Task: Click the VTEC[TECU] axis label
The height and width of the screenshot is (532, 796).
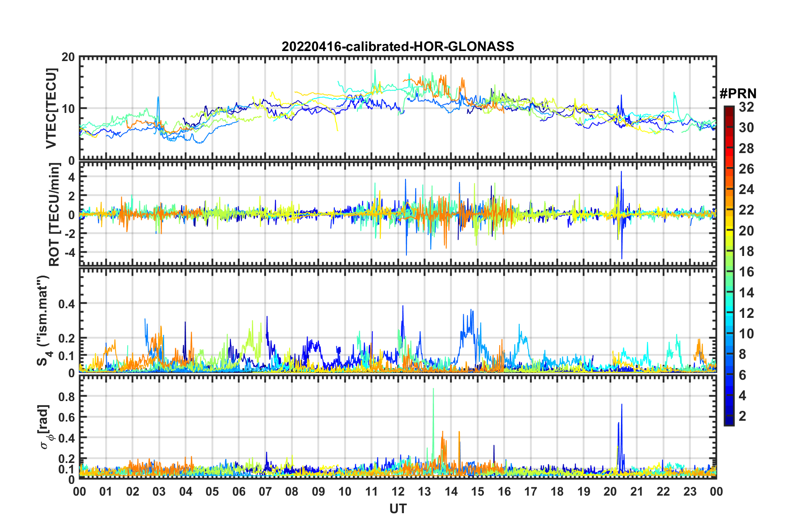Action: (51, 108)
